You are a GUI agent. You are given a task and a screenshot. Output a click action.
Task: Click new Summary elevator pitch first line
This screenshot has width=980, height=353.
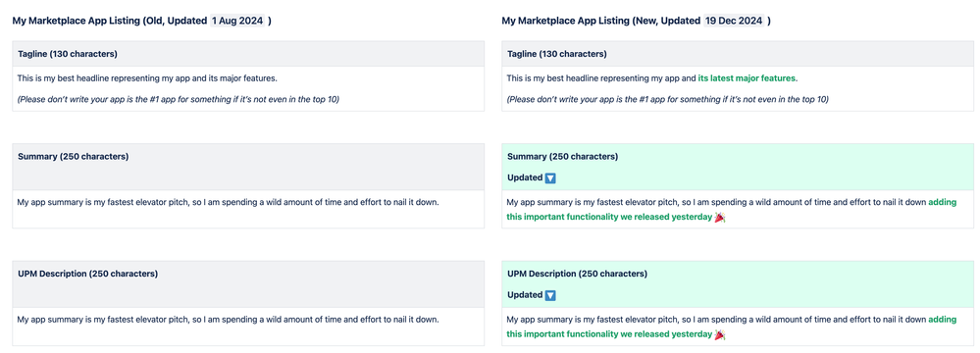pos(732,202)
